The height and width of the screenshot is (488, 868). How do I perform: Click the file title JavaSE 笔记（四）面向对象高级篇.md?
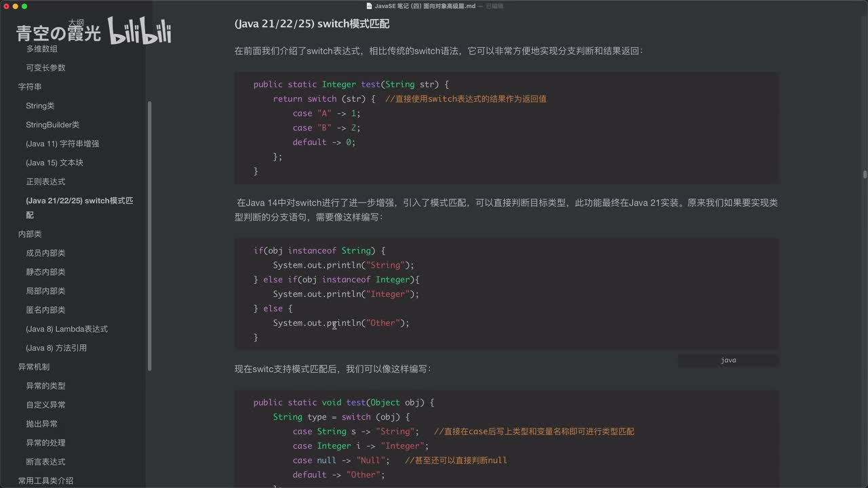tap(425, 6)
